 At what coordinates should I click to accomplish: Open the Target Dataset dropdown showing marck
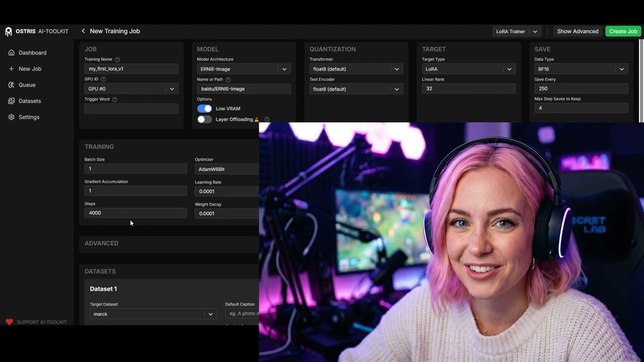(153, 314)
